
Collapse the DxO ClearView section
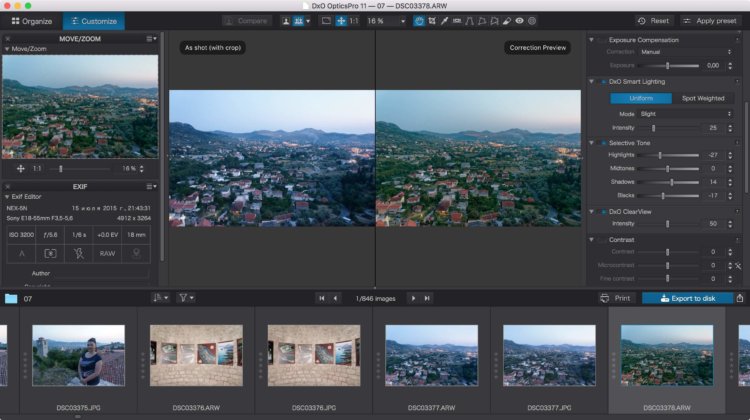(592, 212)
